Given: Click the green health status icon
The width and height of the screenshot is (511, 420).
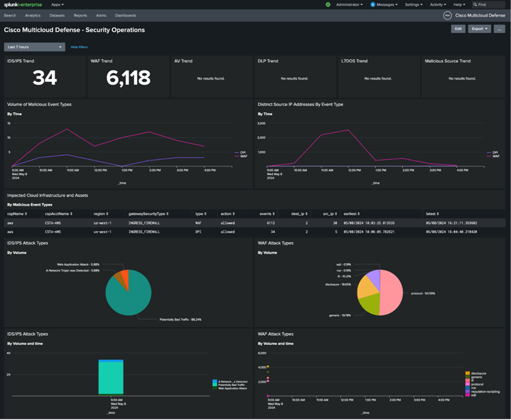Looking at the screenshot, I should pos(328,4).
